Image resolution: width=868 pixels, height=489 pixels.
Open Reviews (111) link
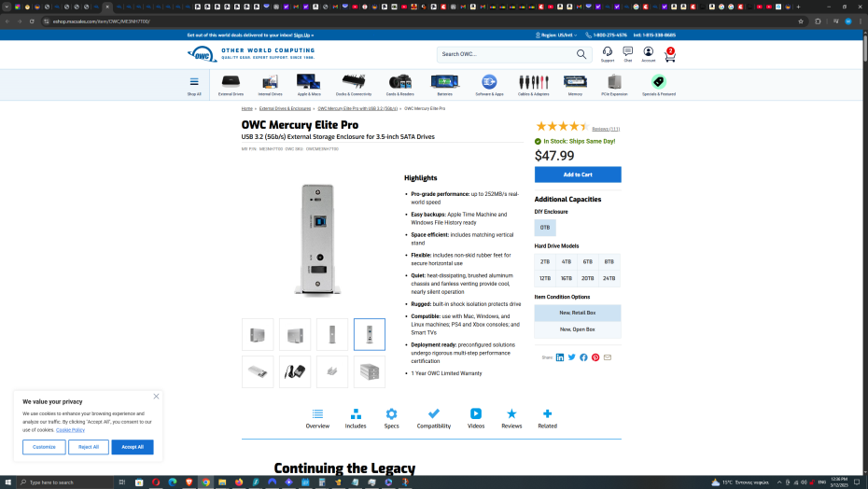(606, 129)
